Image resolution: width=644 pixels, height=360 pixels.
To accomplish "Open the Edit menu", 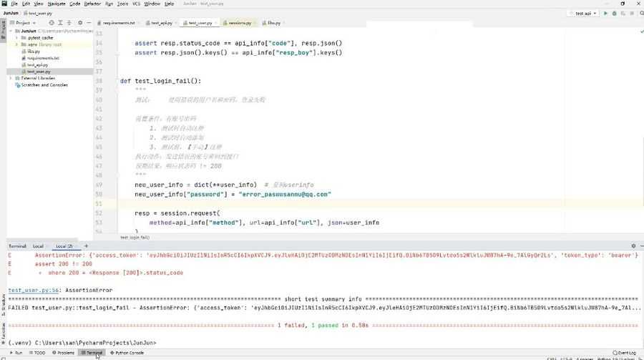I will coord(26,4).
